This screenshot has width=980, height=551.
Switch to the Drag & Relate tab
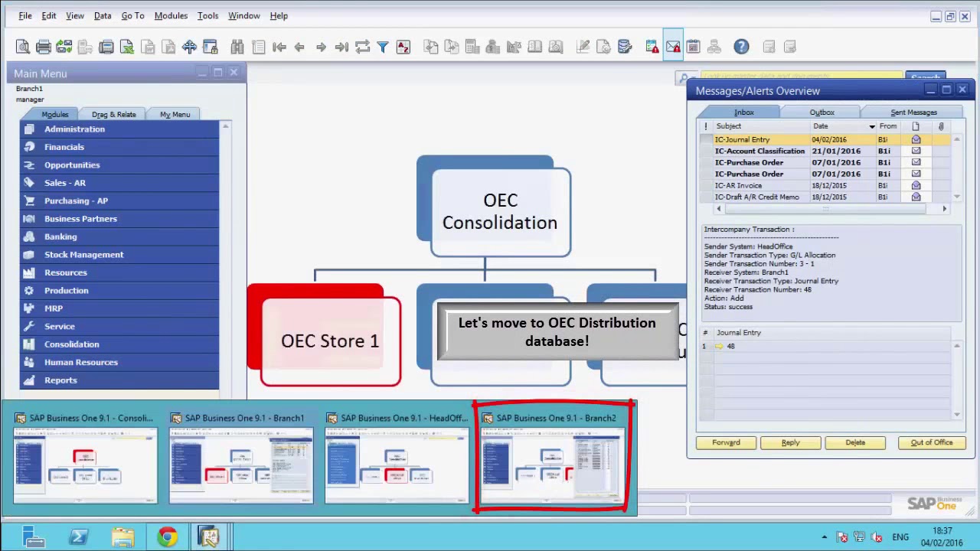[x=113, y=114]
